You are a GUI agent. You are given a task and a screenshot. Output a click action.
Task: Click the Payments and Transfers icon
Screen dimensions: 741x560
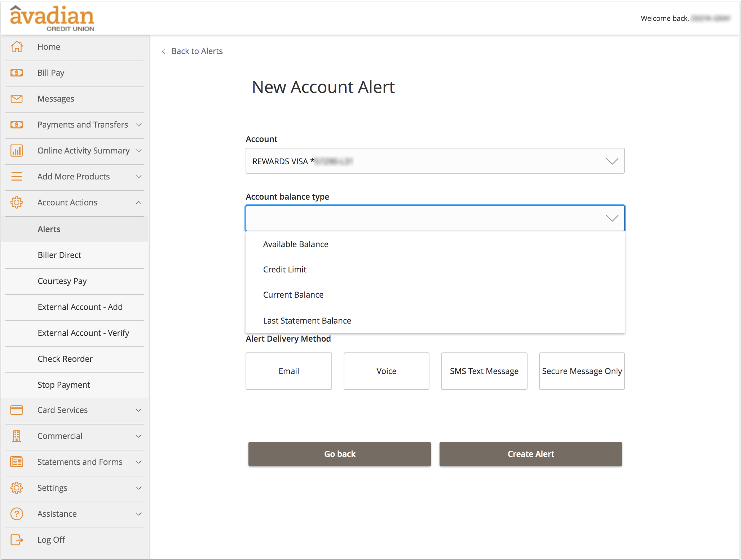click(16, 124)
